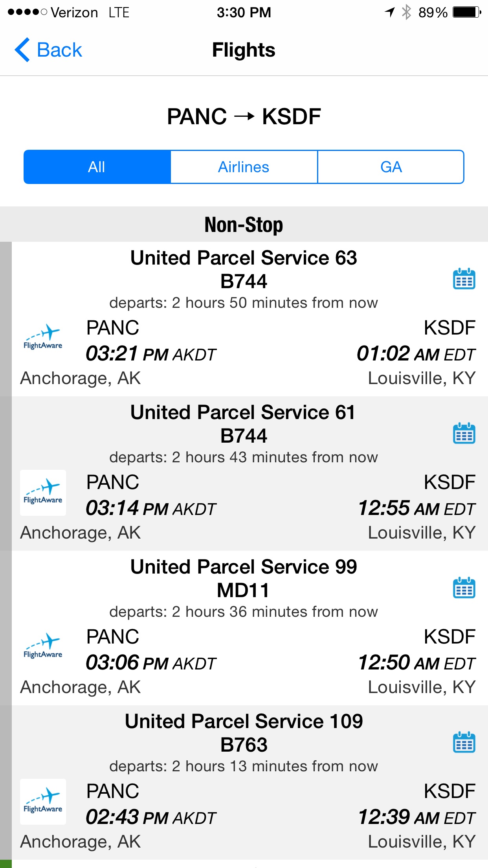Tap FlightAware logo on UPS 61 row
The width and height of the screenshot is (488, 868).
tap(43, 493)
